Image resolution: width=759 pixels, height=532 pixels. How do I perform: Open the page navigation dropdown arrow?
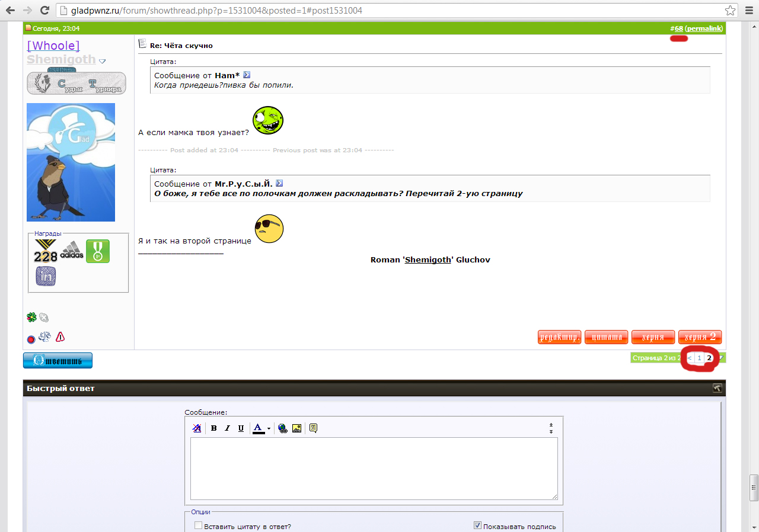click(x=721, y=358)
